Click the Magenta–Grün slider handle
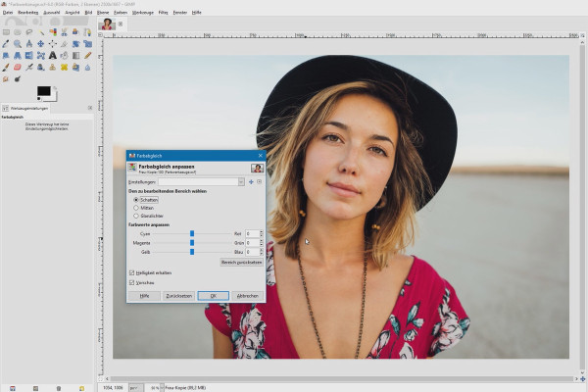The height and width of the screenshot is (392, 588). (192, 243)
